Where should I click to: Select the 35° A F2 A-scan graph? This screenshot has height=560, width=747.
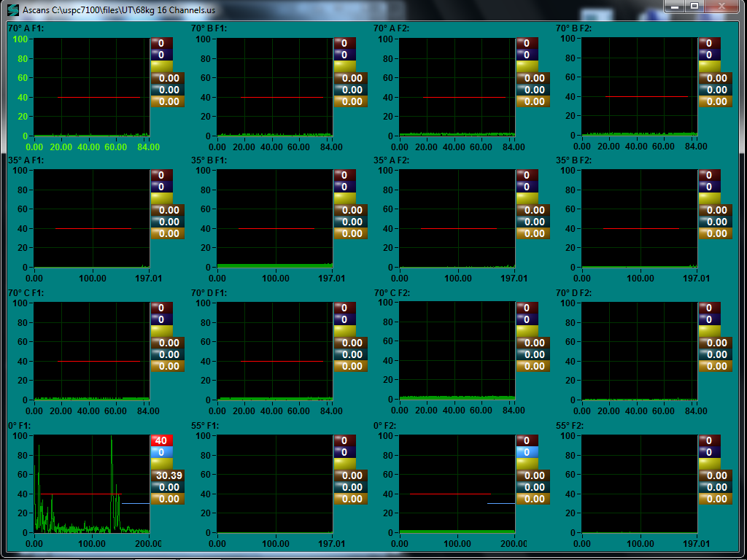click(x=457, y=219)
